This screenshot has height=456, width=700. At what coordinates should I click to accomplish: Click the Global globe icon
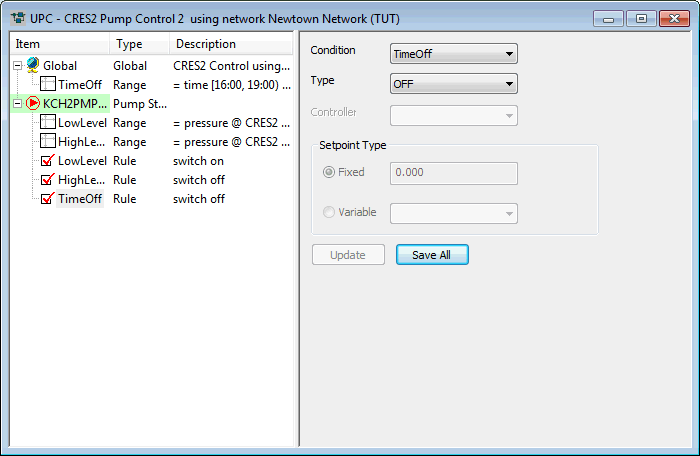coord(33,65)
